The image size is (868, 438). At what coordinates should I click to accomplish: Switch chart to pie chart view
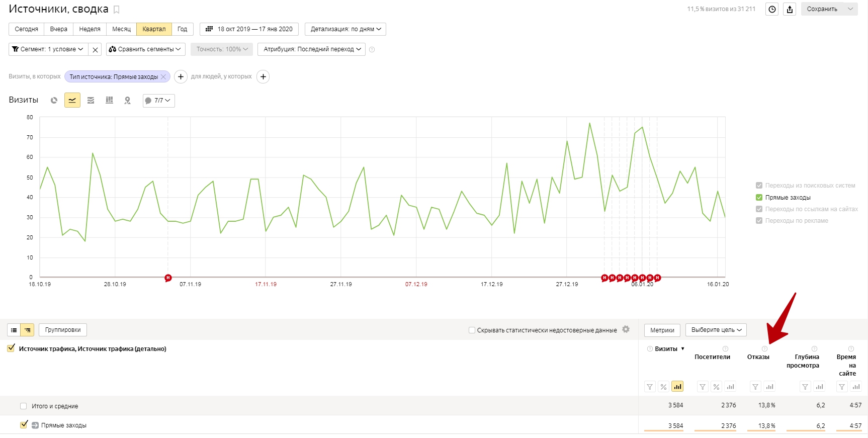click(x=54, y=101)
